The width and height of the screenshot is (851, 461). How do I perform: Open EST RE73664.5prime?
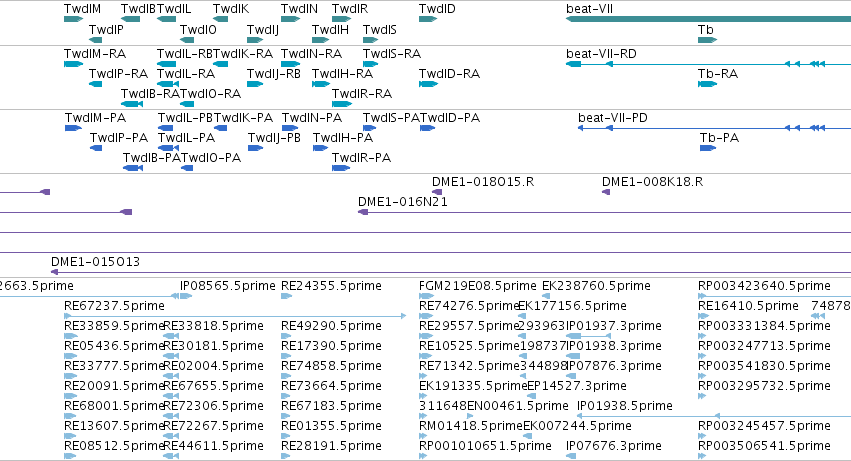(x=331, y=386)
